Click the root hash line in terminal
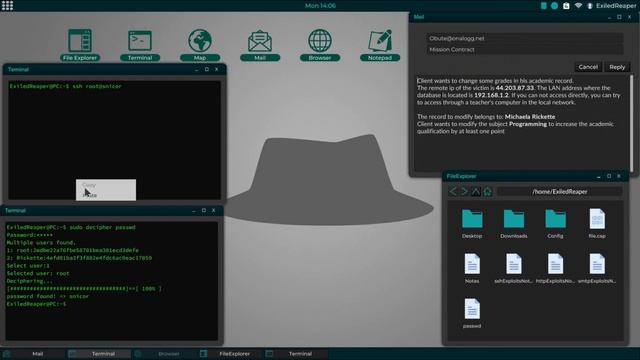The width and height of the screenshot is (640, 360). point(73,250)
